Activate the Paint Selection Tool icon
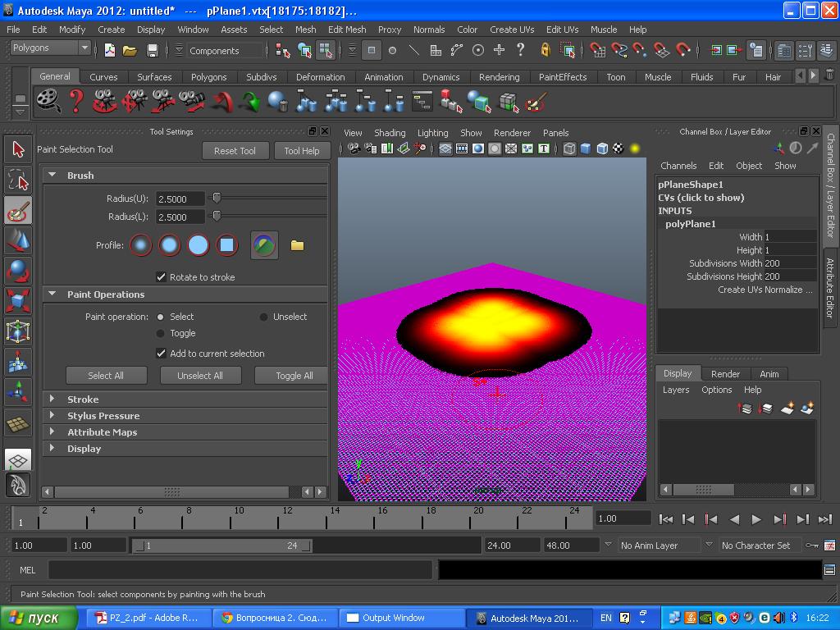Viewport: 840px width, 630px height. 18,211
